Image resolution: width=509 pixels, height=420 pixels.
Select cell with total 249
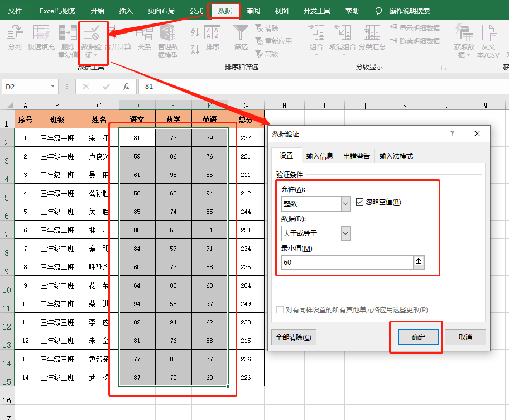click(x=246, y=304)
